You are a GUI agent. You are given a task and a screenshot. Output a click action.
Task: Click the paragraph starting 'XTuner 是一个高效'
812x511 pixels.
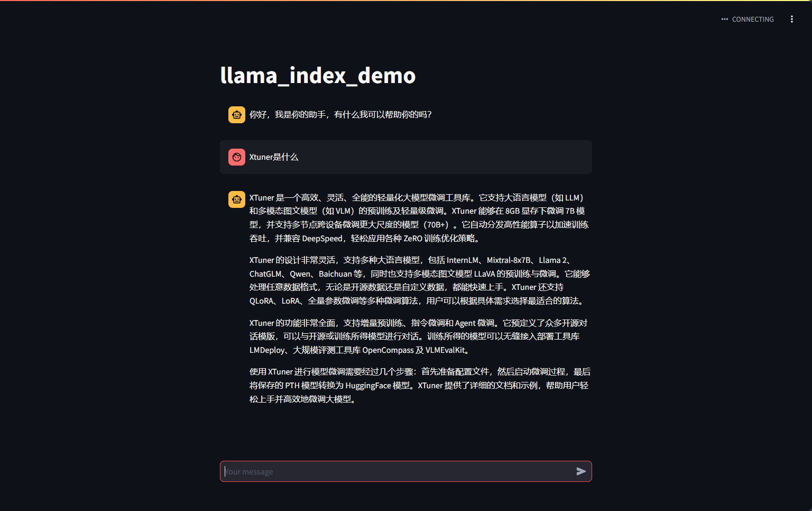419,218
